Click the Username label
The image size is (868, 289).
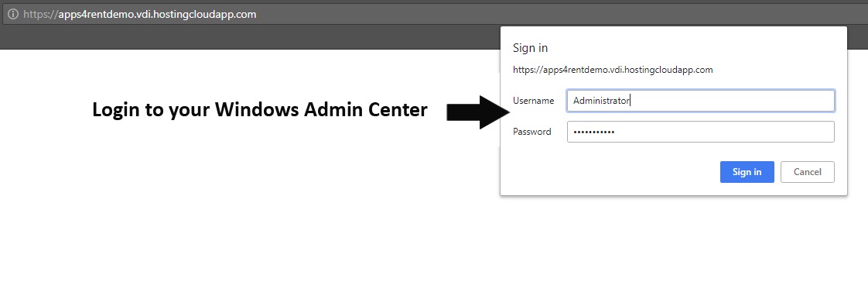(x=533, y=101)
